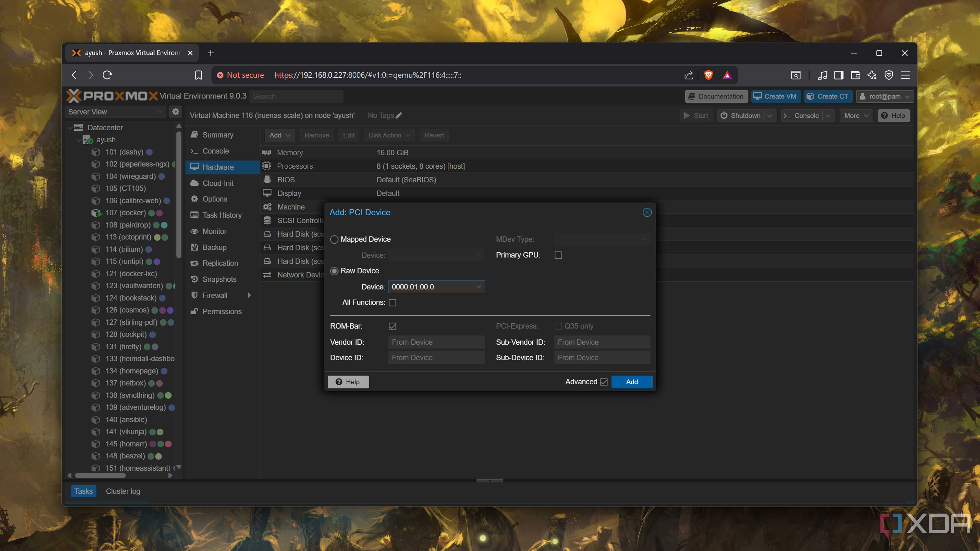Click the Brave VPN shield icon
The image size is (980, 551).
(x=889, y=75)
